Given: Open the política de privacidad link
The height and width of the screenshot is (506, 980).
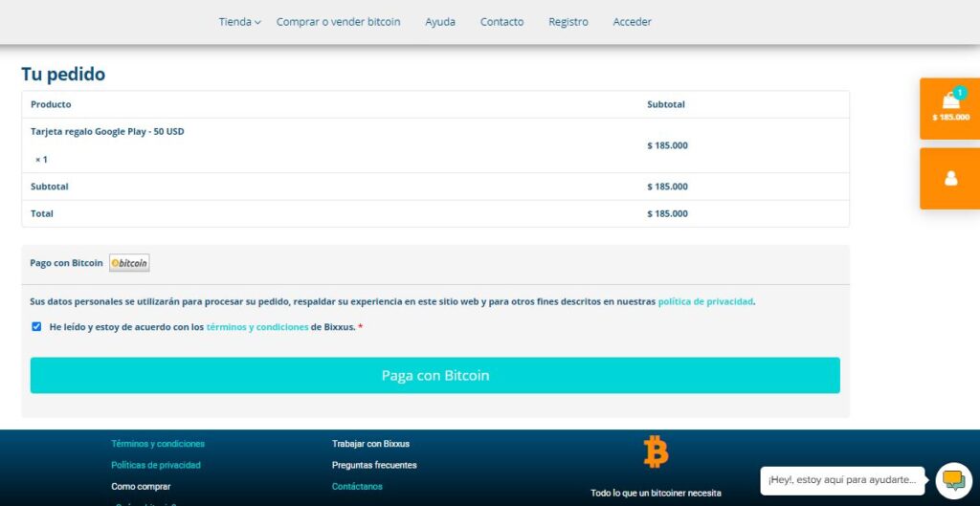Looking at the screenshot, I should click(705, 301).
